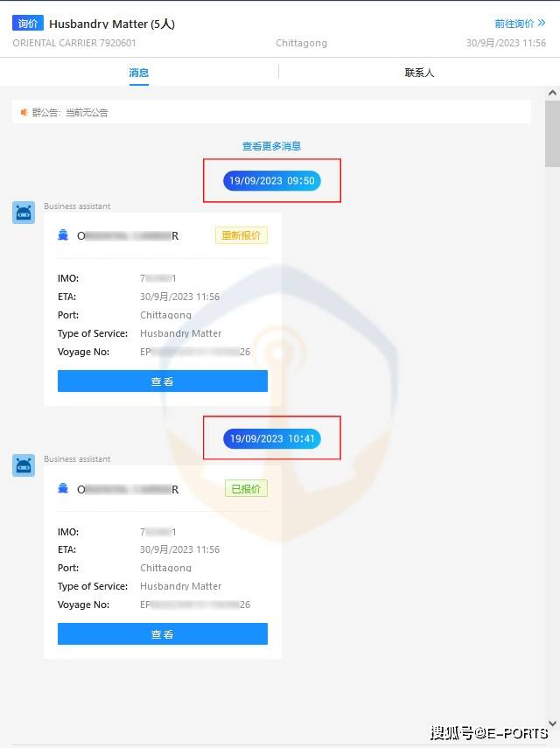
Task: Click the 群公告 announcement bar
Action: click(x=271, y=112)
